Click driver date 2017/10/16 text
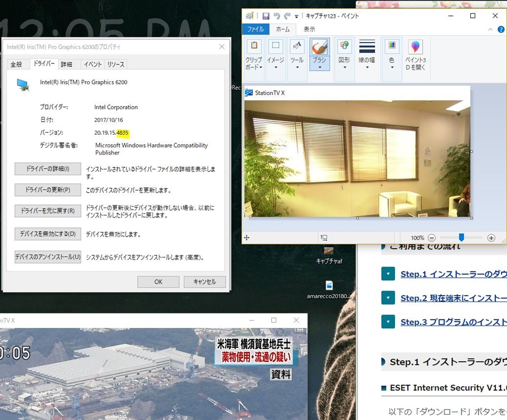This screenshot has width=507, height=420. tap(108, 120)
